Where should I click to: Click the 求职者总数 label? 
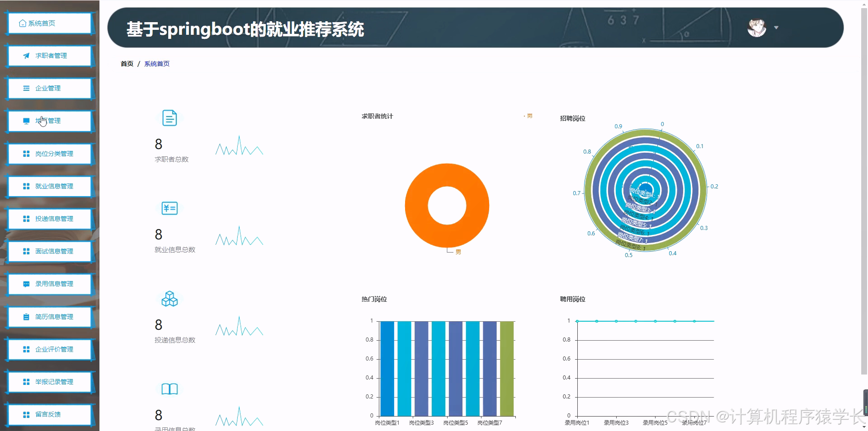pos(171,159)
